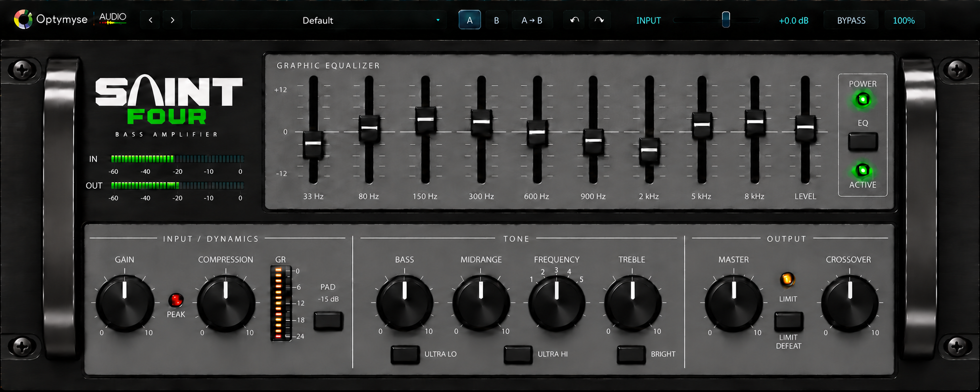Click the 150 Hz equalizer fader

pos(425,120)
